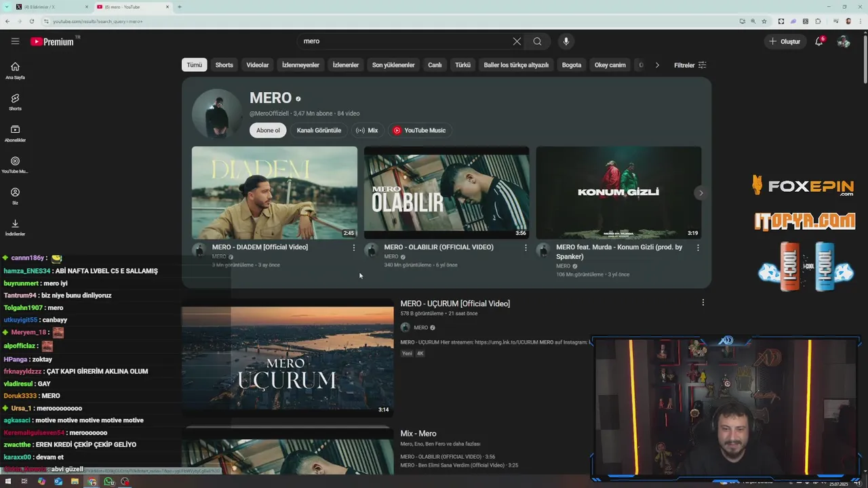Select Baller los türkçe altyazılı chip
This screenshot has height=488, width=868.
516,65
